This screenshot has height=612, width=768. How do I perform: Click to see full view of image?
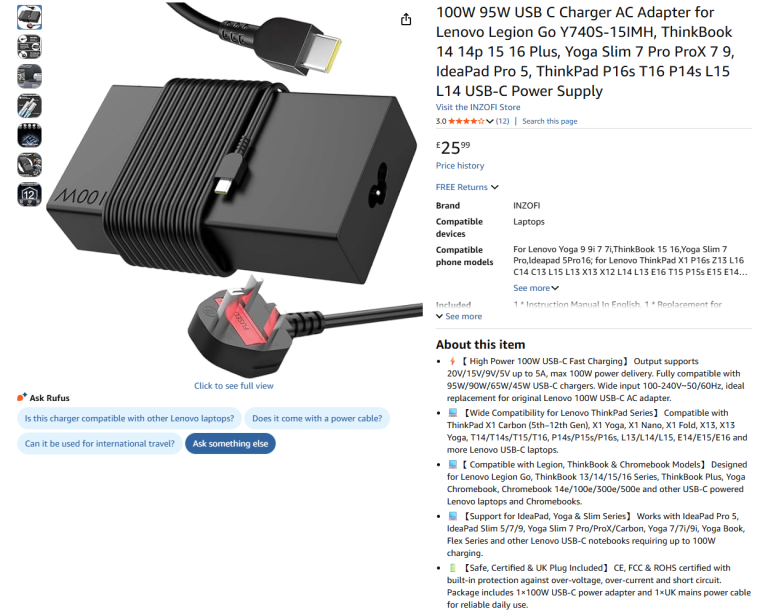pyautogui.click(x=234, y=386)
